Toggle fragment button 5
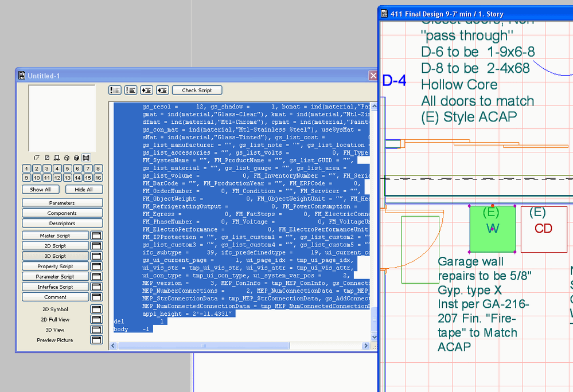This screenshot has width=573, height=392. pyautogui.click(x=67, y=168)
